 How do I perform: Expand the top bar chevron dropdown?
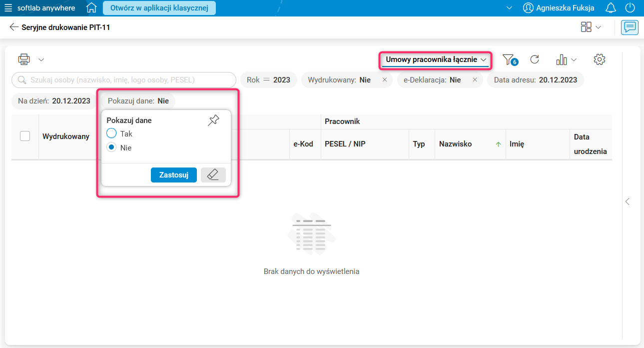point(509,8)
